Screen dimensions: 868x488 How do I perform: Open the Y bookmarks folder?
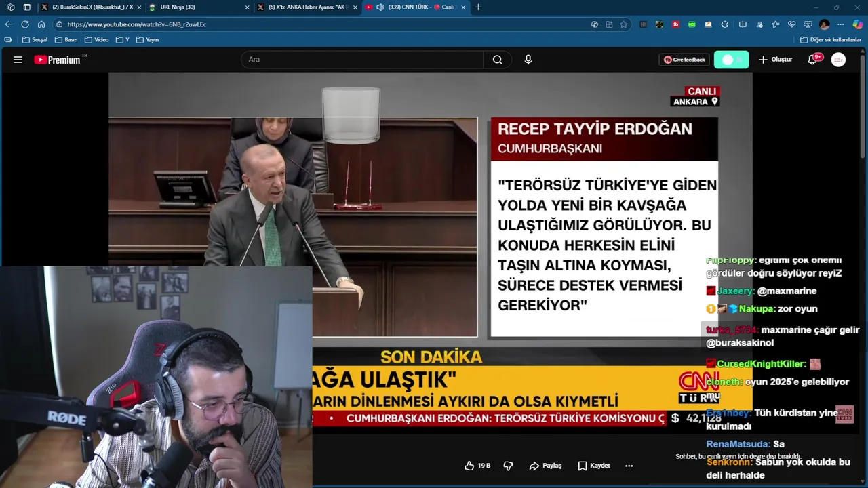click(122, 40)
